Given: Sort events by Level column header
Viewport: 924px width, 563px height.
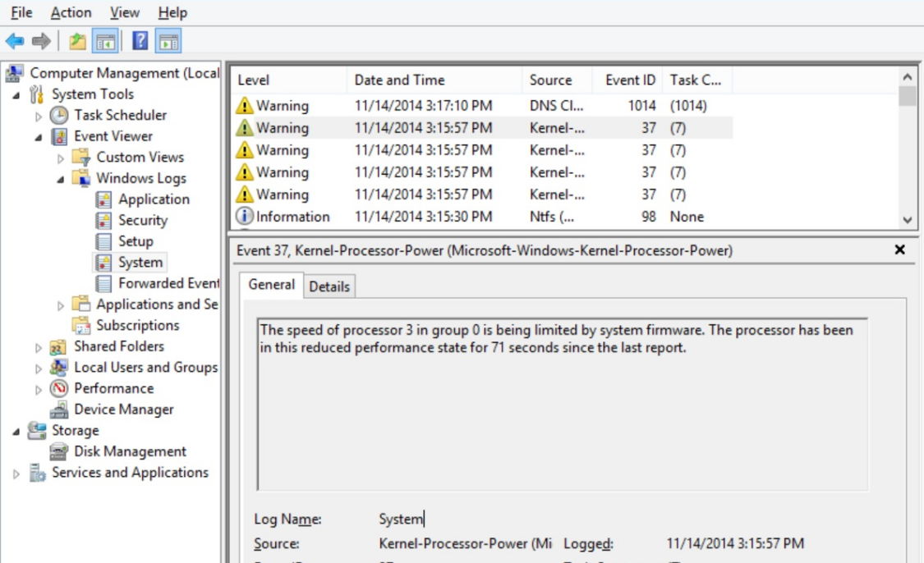Looking at the screenshot, I should click(x=289, y=80).
